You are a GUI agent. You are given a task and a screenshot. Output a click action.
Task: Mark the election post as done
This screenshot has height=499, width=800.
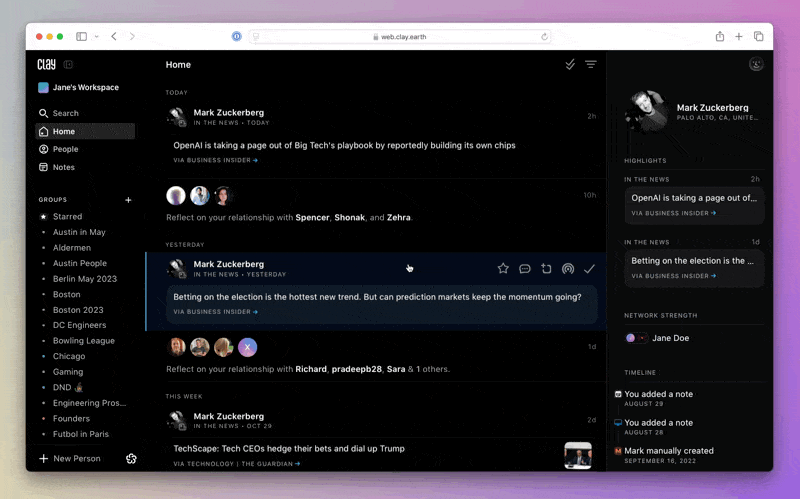point(589,269)
